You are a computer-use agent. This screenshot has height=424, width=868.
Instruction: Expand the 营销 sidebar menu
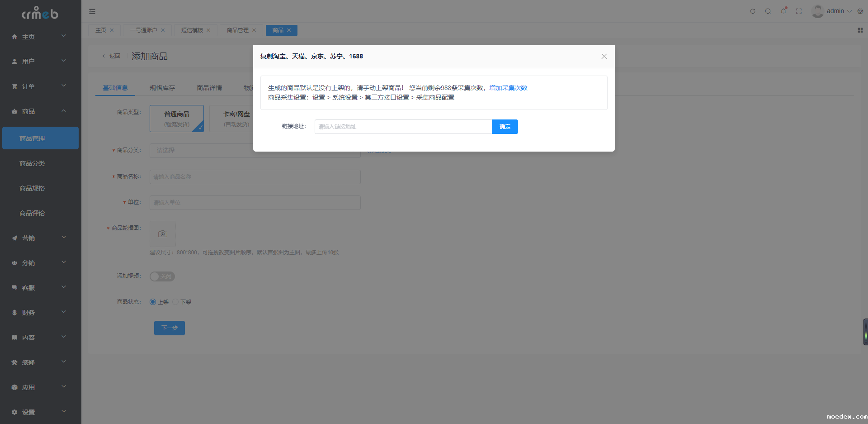pos(39,238)
